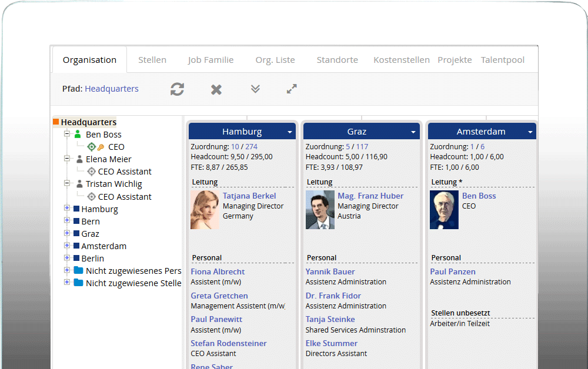Screen dimensions: 588x369
Task: Click the green target icon beside CEO
Action: coord(92,147)
